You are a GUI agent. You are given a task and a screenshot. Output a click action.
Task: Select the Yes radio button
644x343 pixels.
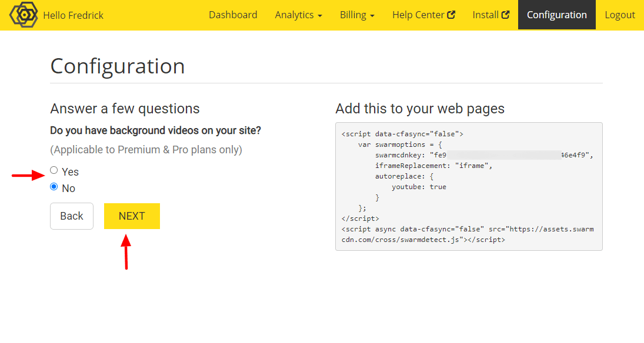(x=54, y=170)
